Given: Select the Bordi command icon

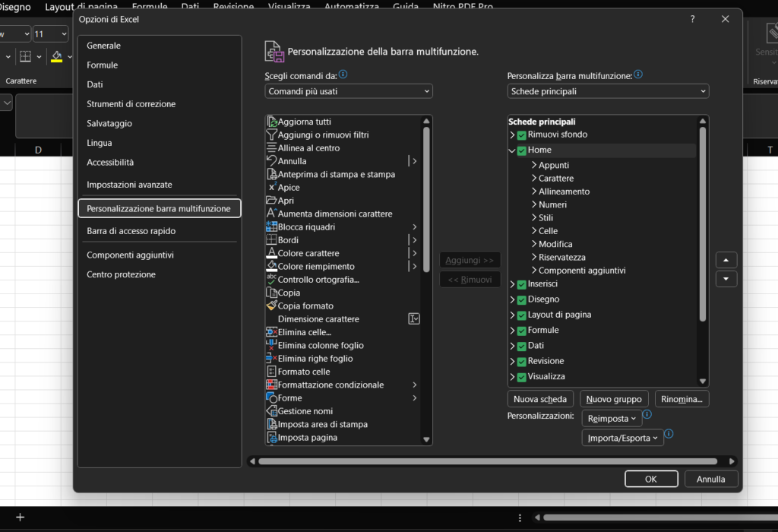Looking at the screenshot, I should click(x=271, y=240).
